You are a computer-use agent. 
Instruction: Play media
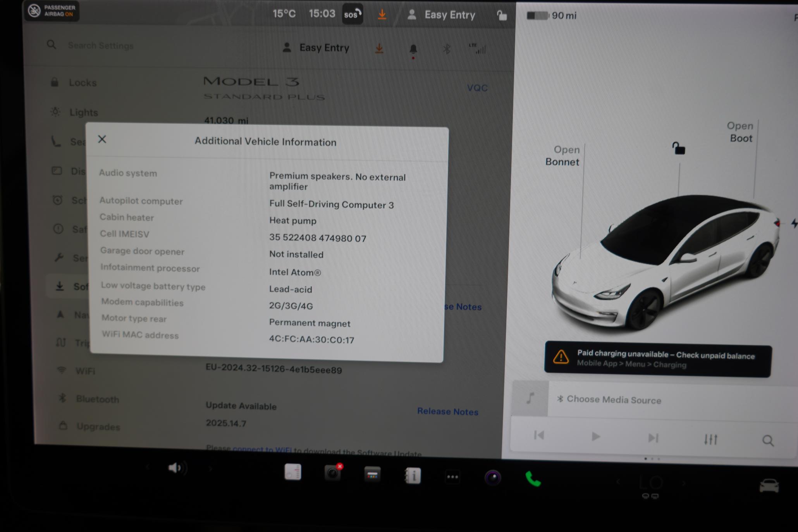(596, 437)
